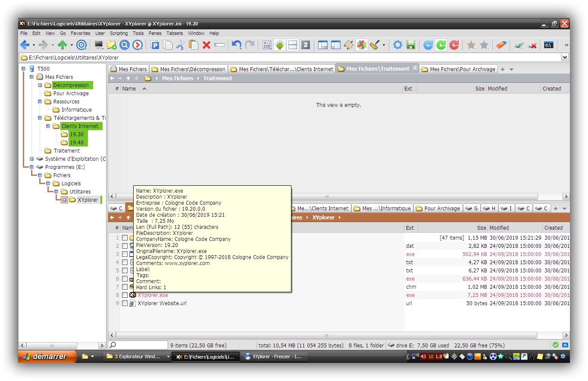The image size is (588, 381).
Task: Toggle the green auto-refresh icon
Action: click(x=441, y=44)
